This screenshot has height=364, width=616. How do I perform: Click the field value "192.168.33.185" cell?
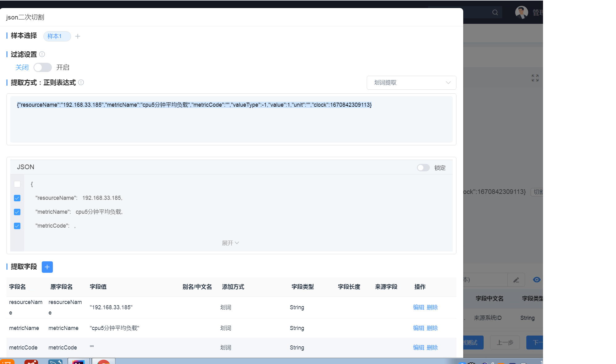click(x=111, y=307)
